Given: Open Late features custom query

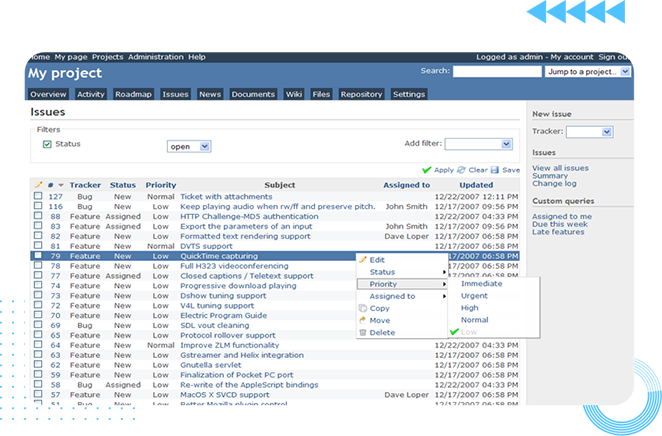Looking at the screenshot, I should pos(558,232).
